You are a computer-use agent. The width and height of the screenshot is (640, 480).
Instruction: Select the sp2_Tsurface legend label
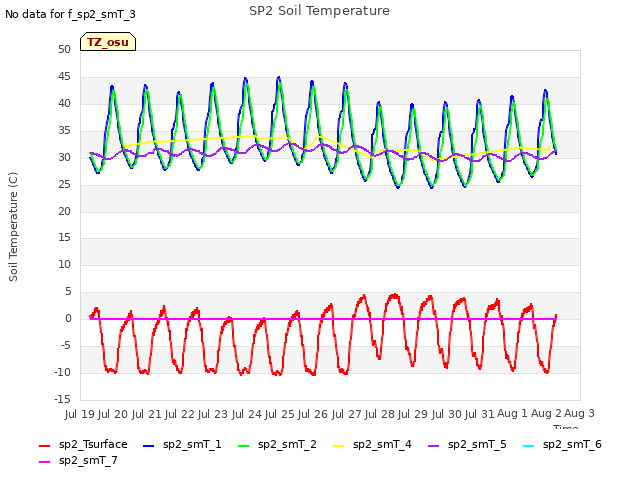click(93, 444)
